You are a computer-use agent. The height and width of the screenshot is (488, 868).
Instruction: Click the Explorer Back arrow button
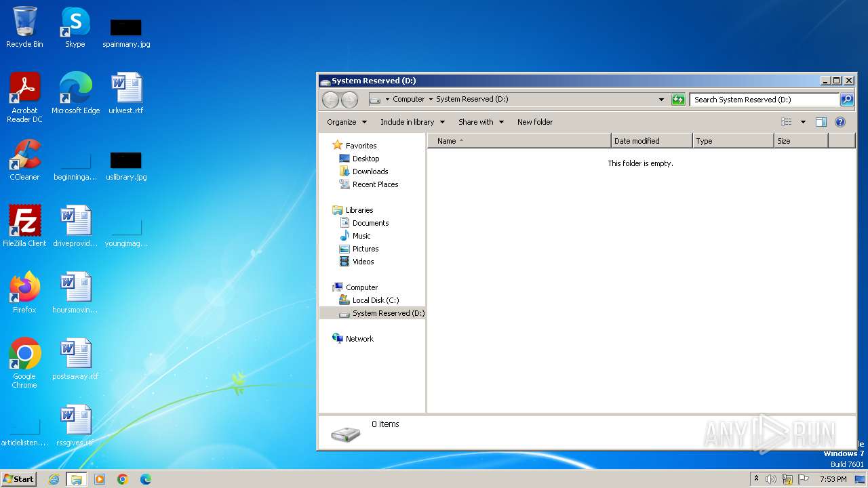click(x=330, y=100)
